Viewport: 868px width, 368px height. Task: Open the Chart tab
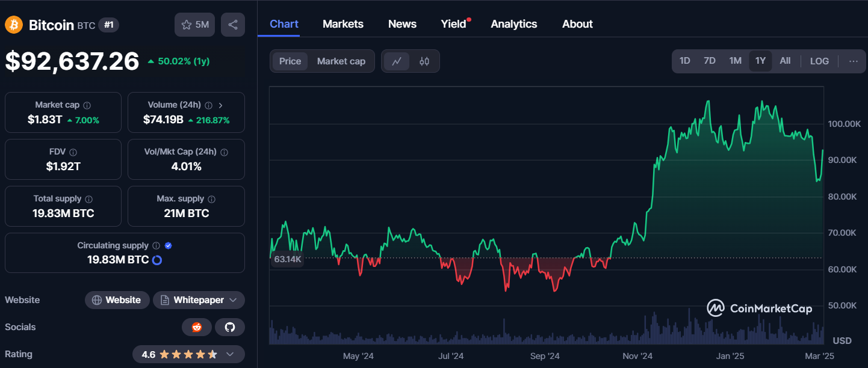(x=284, y=24)
